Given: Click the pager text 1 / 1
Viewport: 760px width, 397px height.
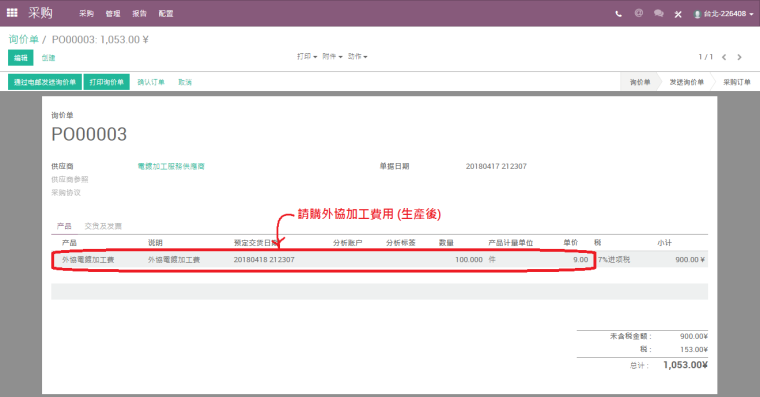Looking at the screenshot, I should click(705, 57).
